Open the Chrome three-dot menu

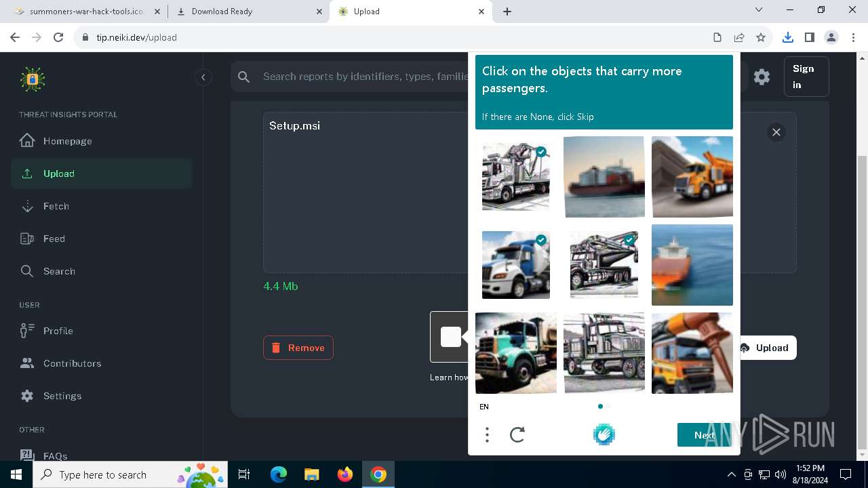click(x=852, y=37)
